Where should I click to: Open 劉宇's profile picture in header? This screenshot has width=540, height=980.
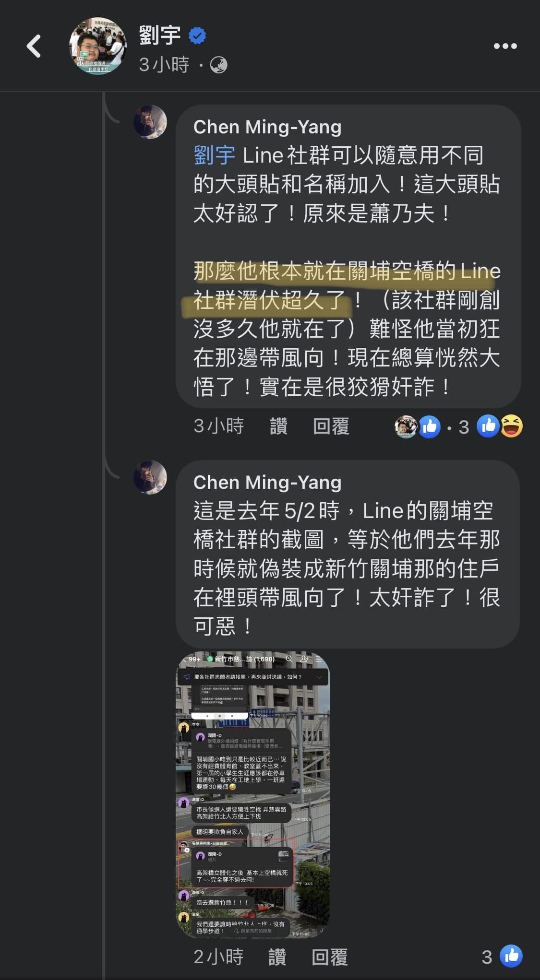click(98, 46)
